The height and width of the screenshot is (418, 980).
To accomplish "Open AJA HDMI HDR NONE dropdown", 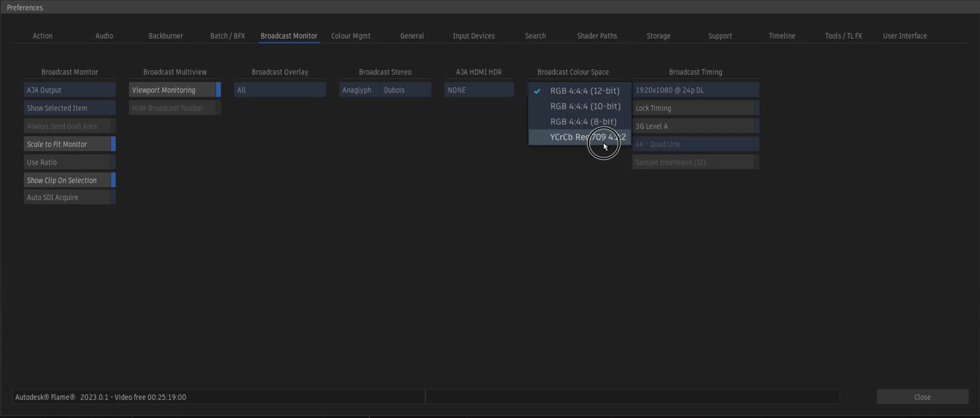I will pos(479,90).
